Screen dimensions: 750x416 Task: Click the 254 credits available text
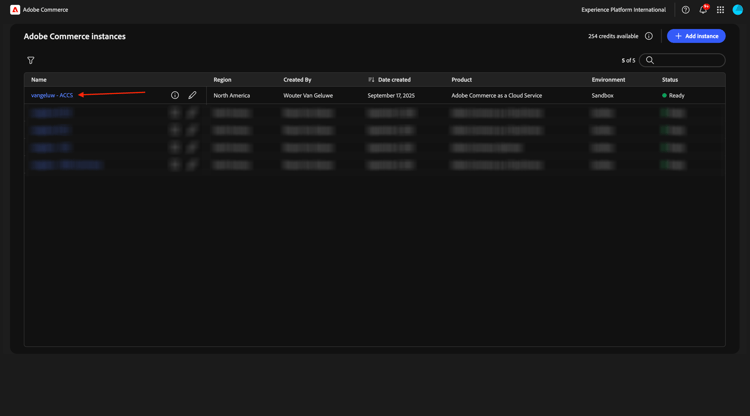613,36
